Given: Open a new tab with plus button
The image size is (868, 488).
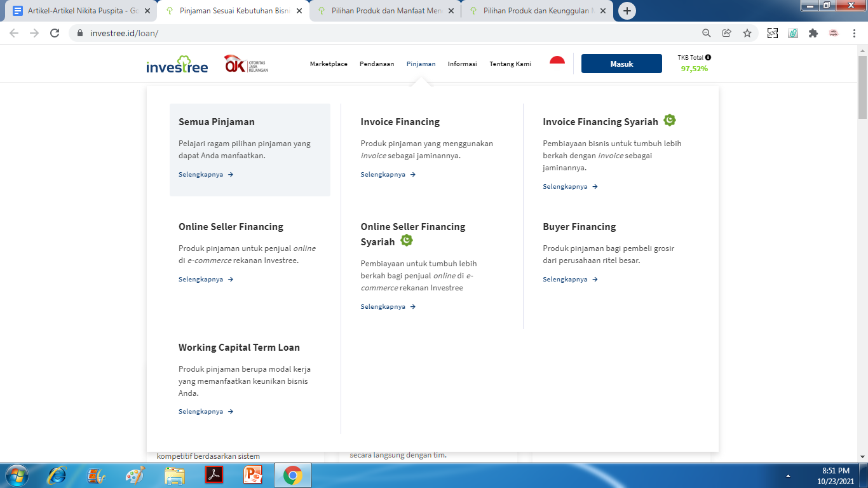Looking at the screenshot, I should click(627, 11).
